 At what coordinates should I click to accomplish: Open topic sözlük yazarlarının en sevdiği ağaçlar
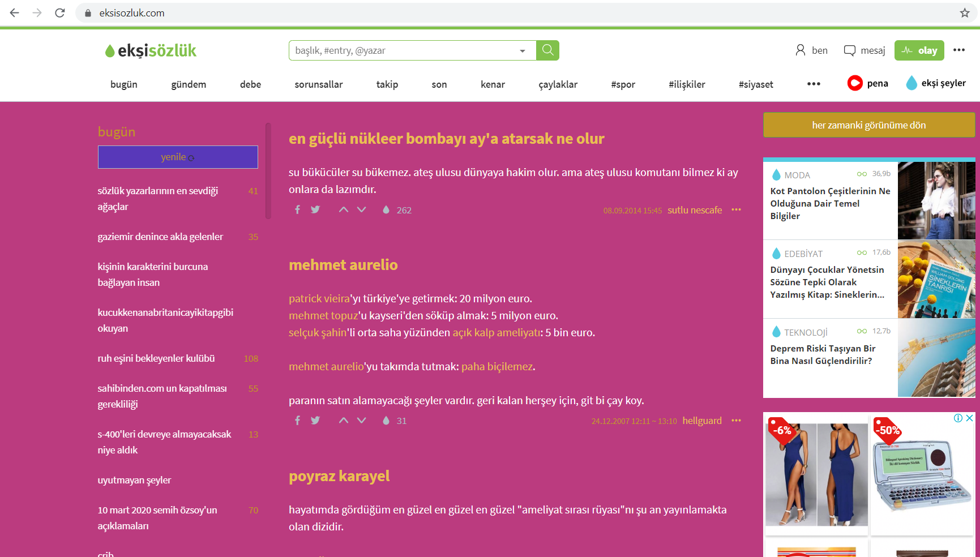(x=158, y=199)
